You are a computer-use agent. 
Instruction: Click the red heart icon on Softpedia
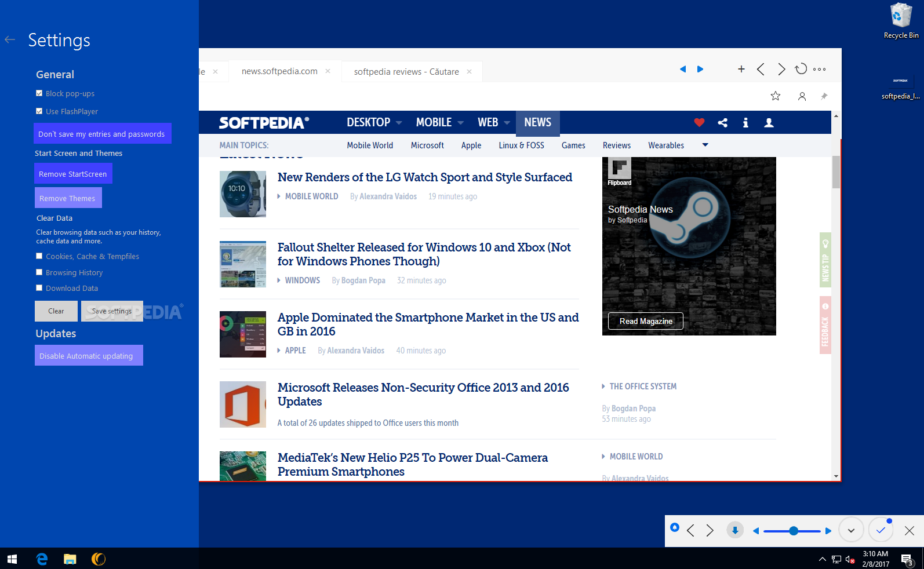click(x=699, y=122)
